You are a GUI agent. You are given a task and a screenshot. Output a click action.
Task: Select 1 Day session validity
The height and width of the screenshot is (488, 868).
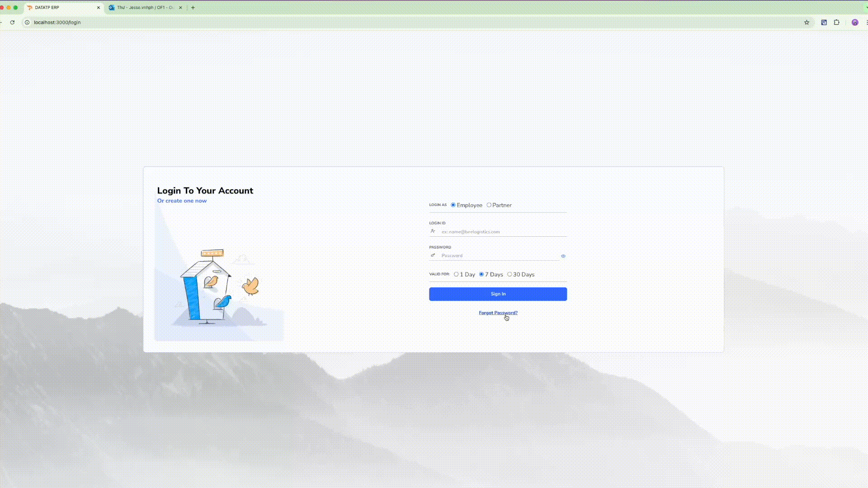click(457, 274)
